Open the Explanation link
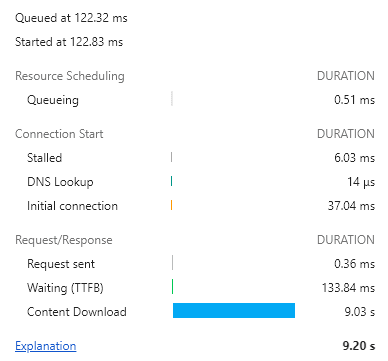The image size is (388, 361). click(x=46, y=346)
